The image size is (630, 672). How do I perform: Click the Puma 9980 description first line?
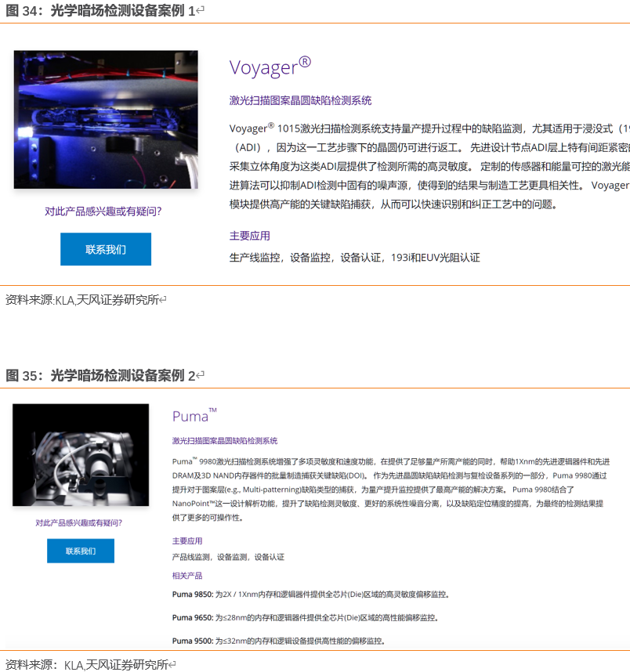click(x=391, y=461)
